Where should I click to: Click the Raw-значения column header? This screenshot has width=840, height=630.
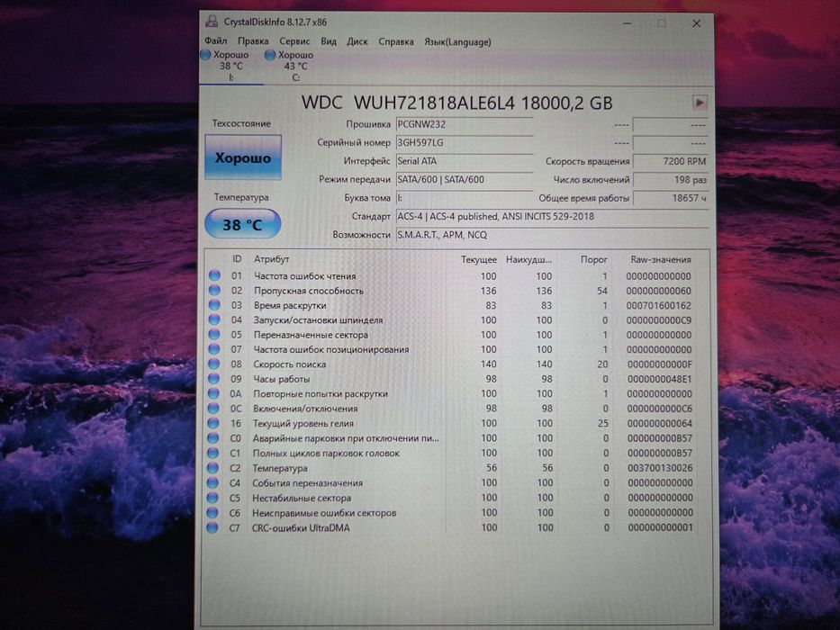(x=661, y=259)
